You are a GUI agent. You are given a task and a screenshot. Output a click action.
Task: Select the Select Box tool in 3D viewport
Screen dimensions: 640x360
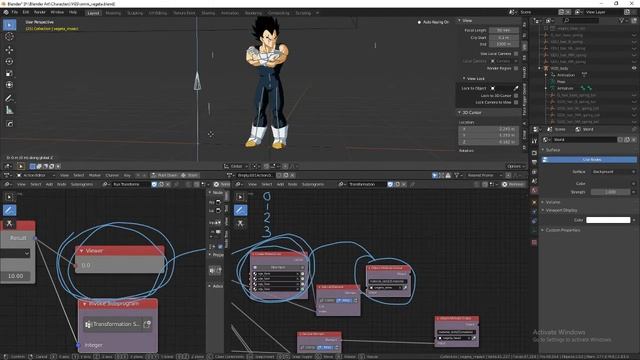click(x=9, y=25)
